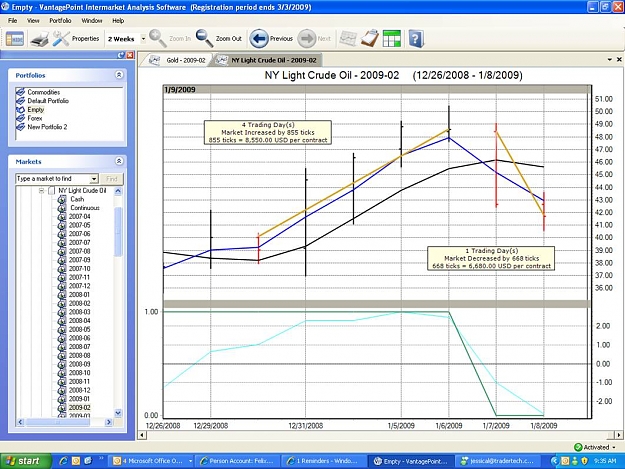The width and height of the screenshot is (625, 469).
Task: Select the Continuous contract in tree
Action: 85,208
